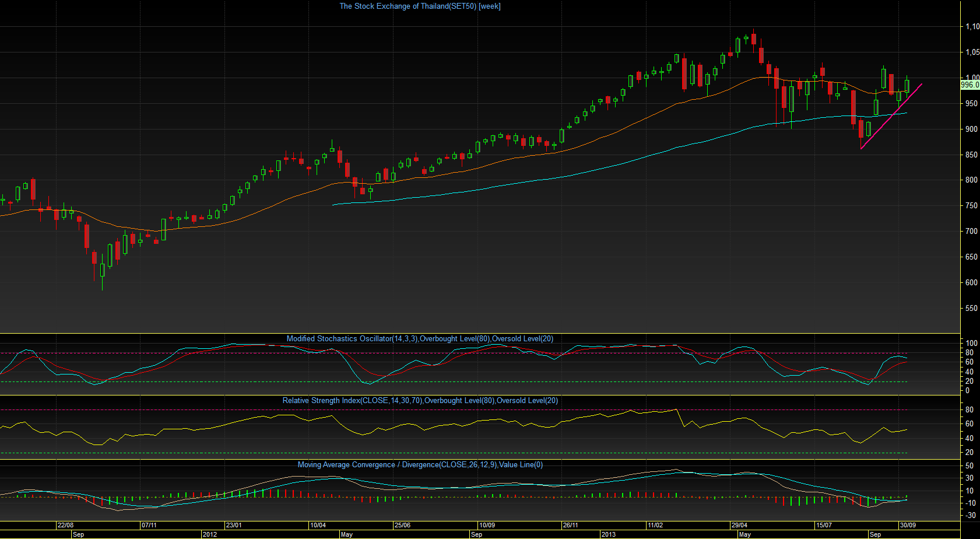This screenshot has width=980, height=539.
Task: Click the 0 label on Stochastics axis
Action: pos(967,391)
